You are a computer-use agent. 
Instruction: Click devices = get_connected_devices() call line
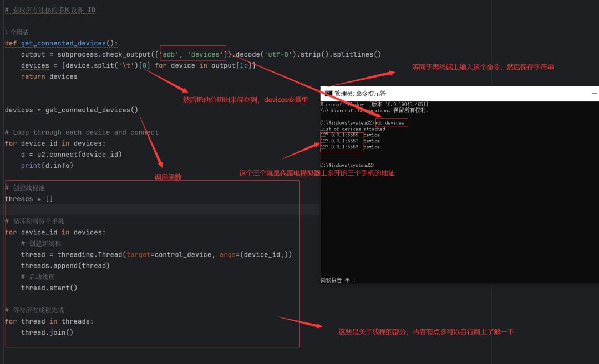coord(72,110)
